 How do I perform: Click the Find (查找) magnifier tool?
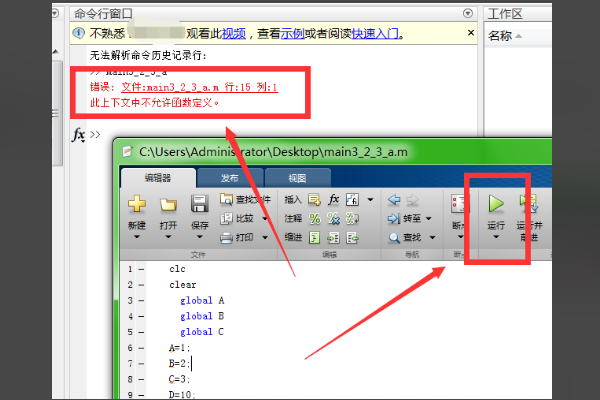(395, 237)
